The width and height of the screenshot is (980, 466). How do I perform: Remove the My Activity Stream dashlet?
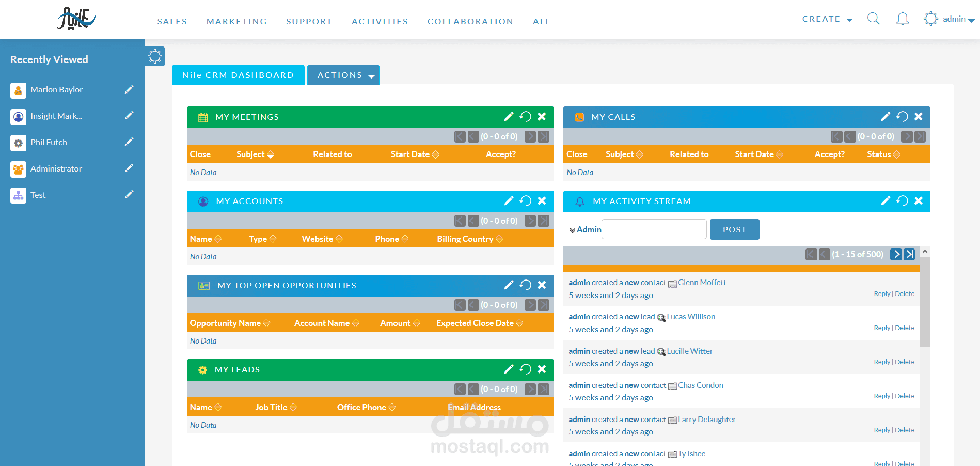[919, 200]
